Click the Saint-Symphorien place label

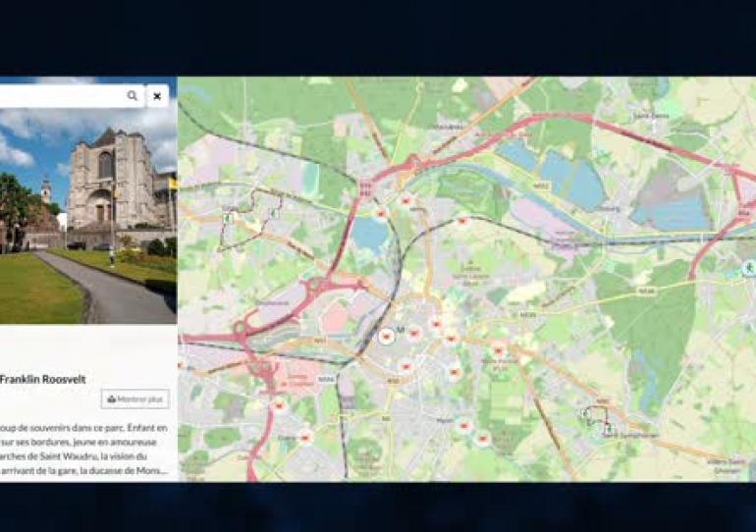630,435
